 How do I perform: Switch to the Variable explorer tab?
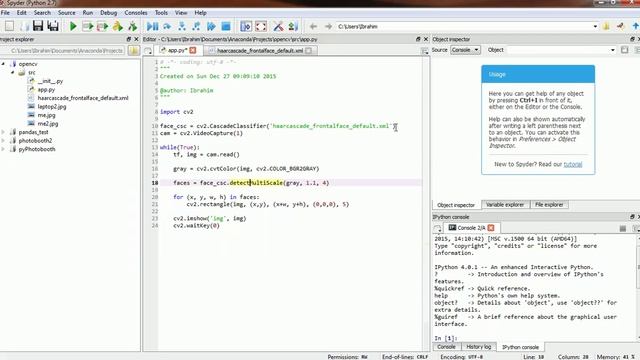click(505, 204)
